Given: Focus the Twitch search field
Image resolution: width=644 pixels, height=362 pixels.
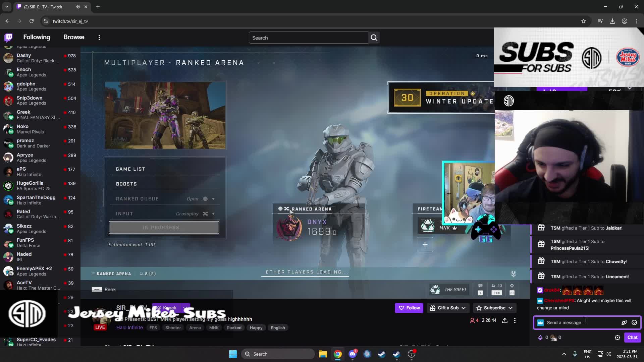Looking at the screenshot, I should tap(308, 38).
